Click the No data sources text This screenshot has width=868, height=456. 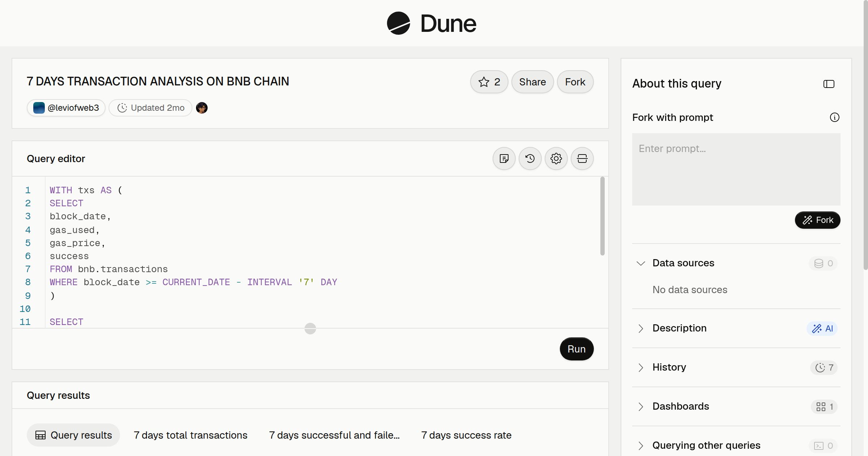690,290
